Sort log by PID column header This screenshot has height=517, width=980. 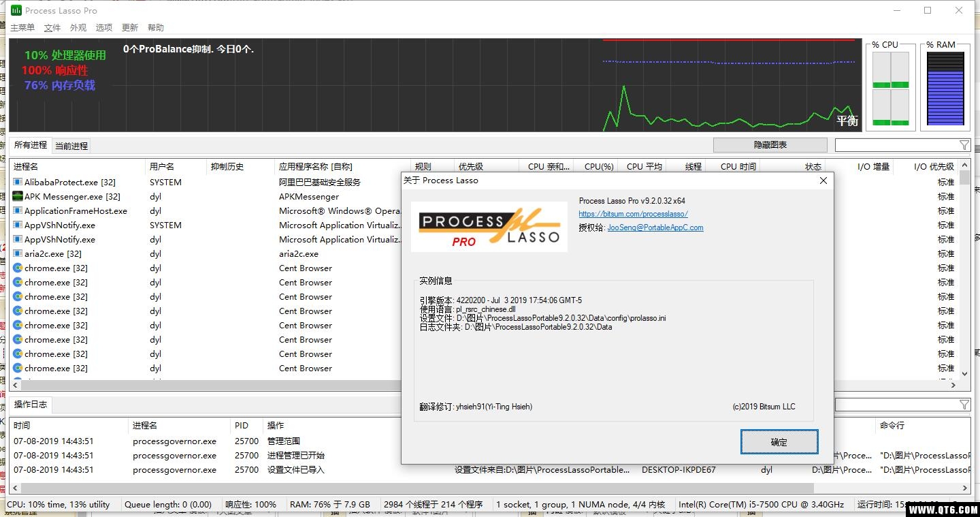(x=247, y=425)
